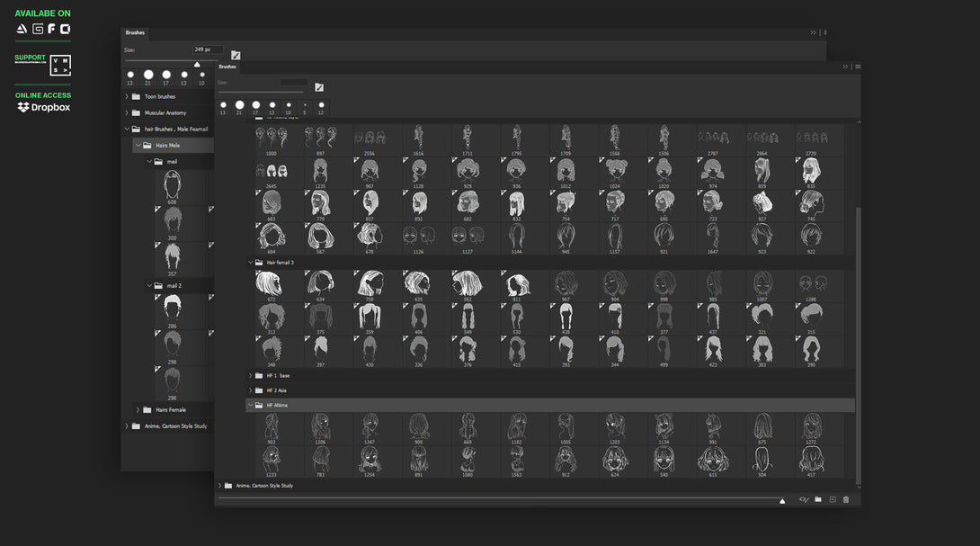Select anime hair brush 624
The height and width of the screenshot is (546, 980).
click(x=615, y=461)
